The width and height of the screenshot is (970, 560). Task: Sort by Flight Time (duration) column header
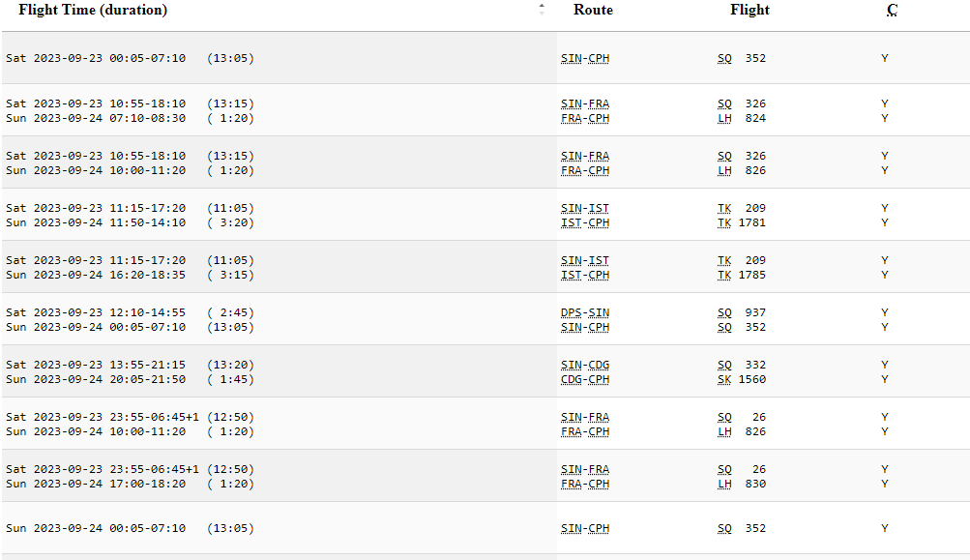click(93, 10)
